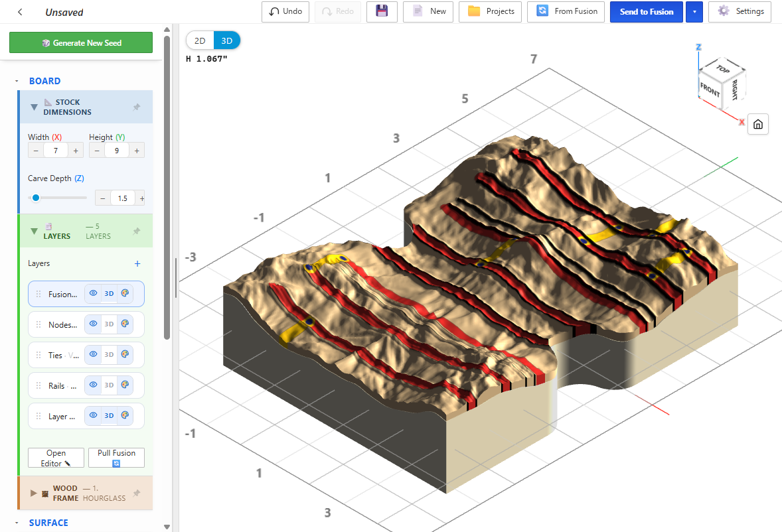This screenshot has height=532, width=782.
Task: Click the Undo button
Action: 285,11
